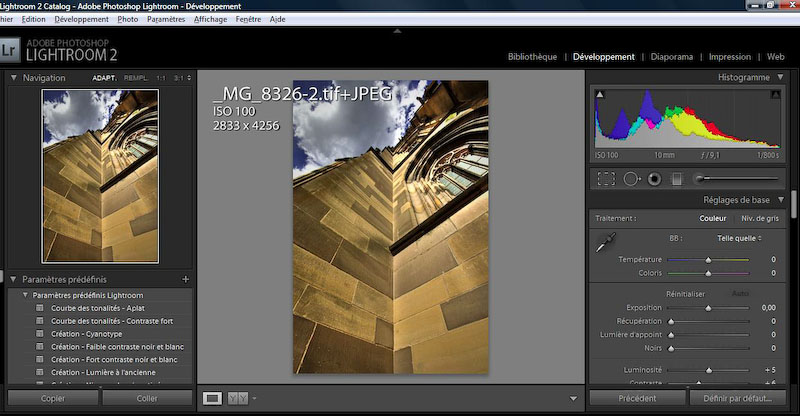Open the Aide menu
The image size is (800, 416).
click(x=278, y=19)
